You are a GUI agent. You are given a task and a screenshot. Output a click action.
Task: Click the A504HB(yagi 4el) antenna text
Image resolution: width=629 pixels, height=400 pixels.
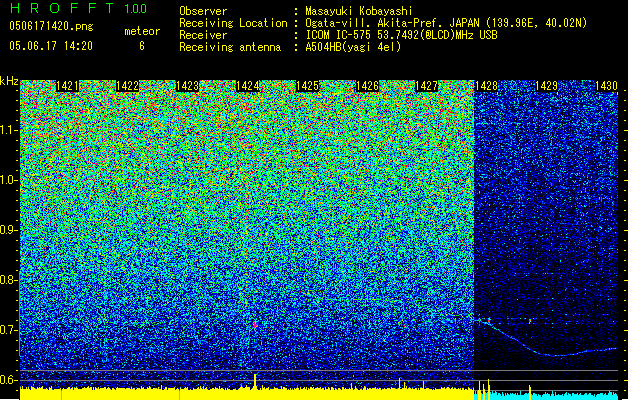(353, 47)
